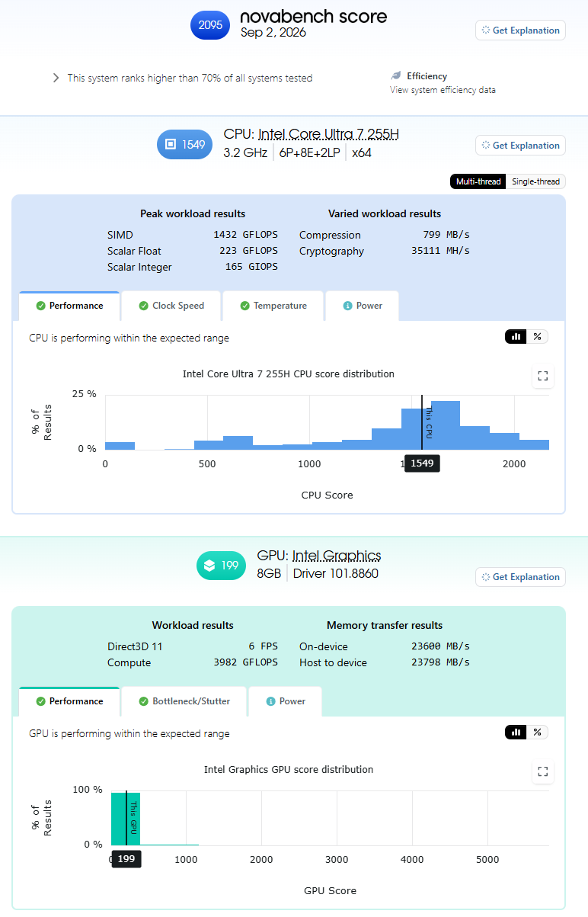Open the CPU Temperature tab
The image size is (588, 917).
[273, 306]
